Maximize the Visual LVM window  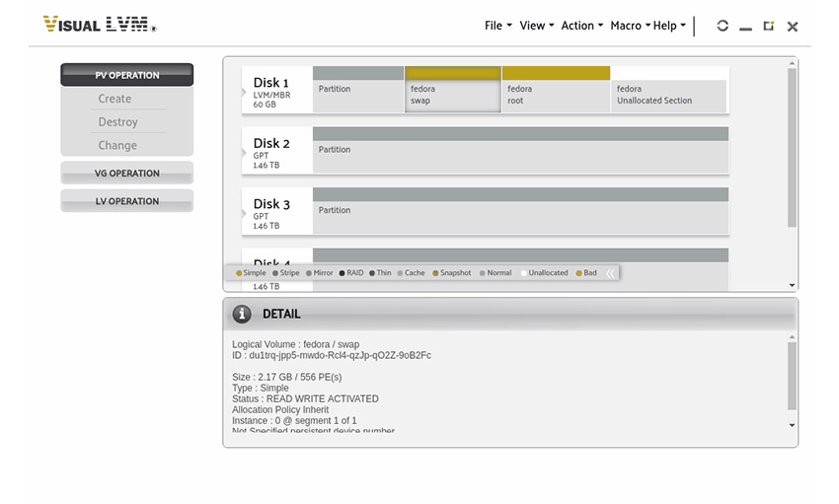coord(769,26)
